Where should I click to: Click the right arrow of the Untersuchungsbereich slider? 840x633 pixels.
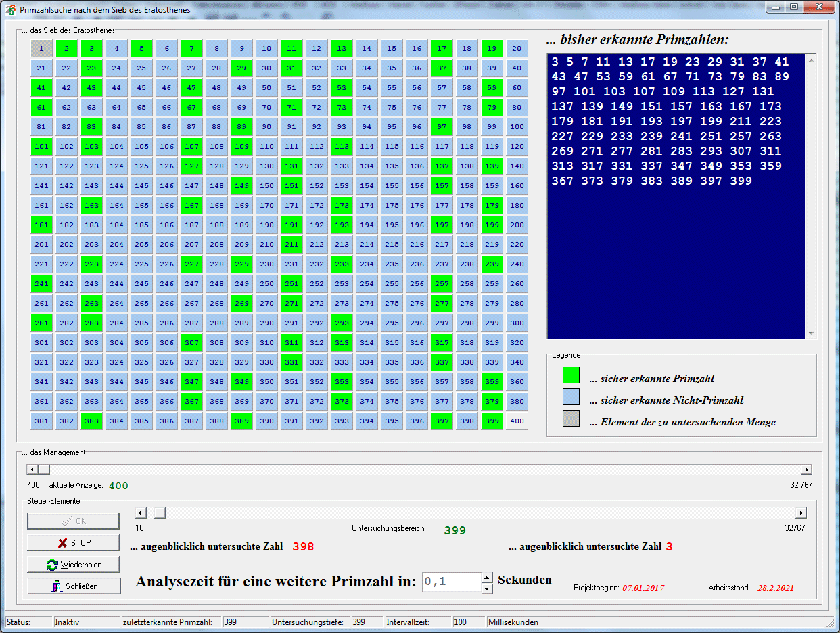pos(801,513)
